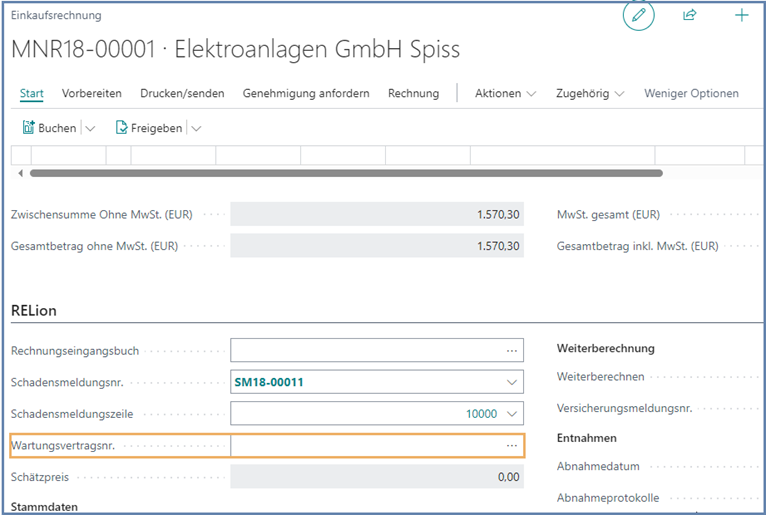The image size is (766, 515).
Task: Click the share icon at top
Action: (689, 15)
